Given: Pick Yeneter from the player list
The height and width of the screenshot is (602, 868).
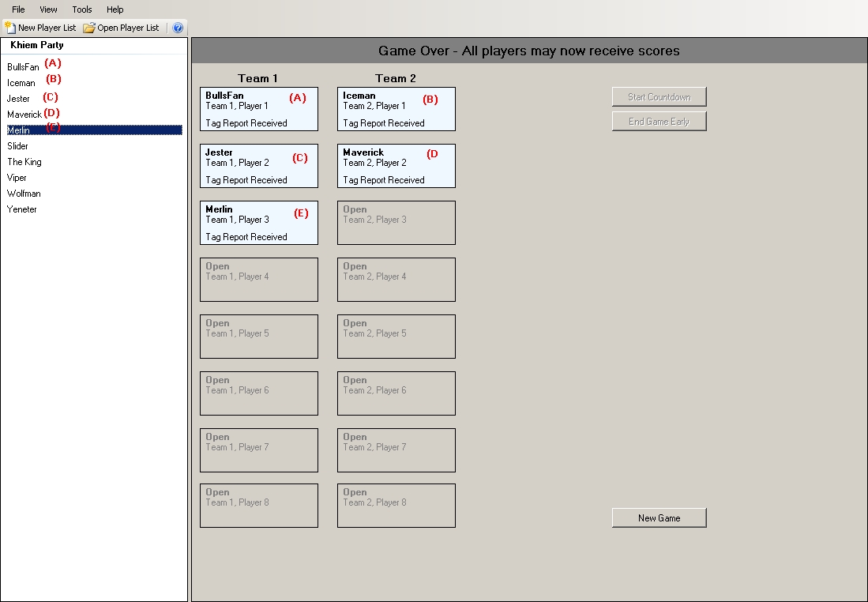Looking at the screenshot, I should point(22,209).
